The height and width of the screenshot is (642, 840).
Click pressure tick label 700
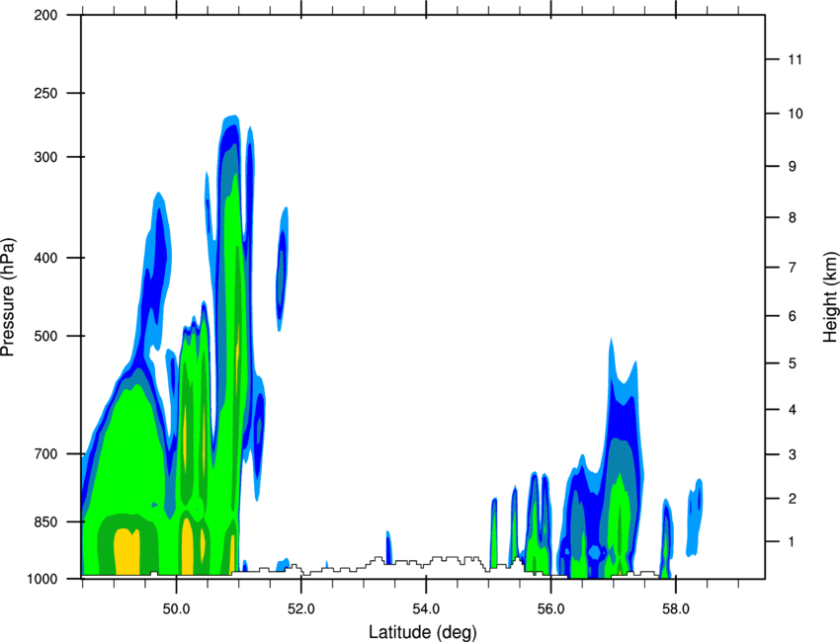(x=45, y=454)
